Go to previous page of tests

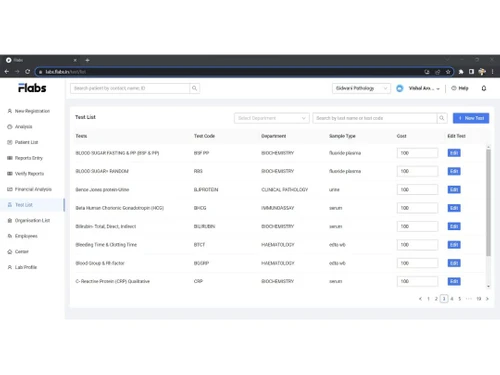pyautogui.click(x=420, y=299)
